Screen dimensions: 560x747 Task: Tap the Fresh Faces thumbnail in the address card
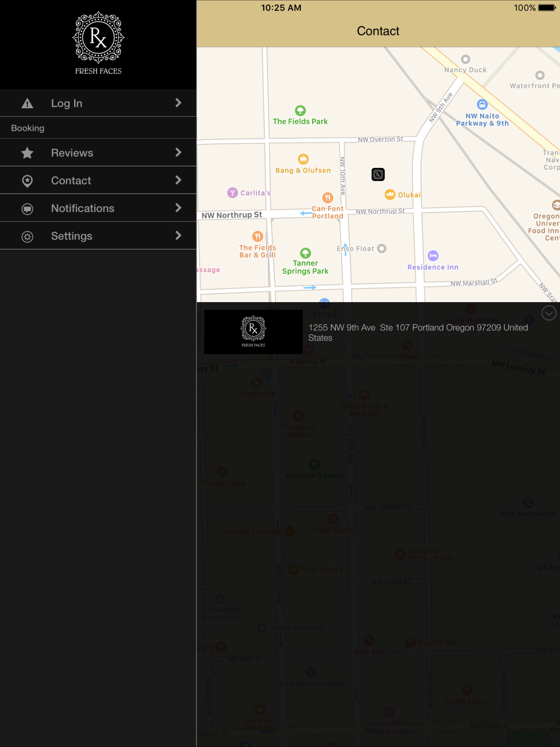click(253, 332)
